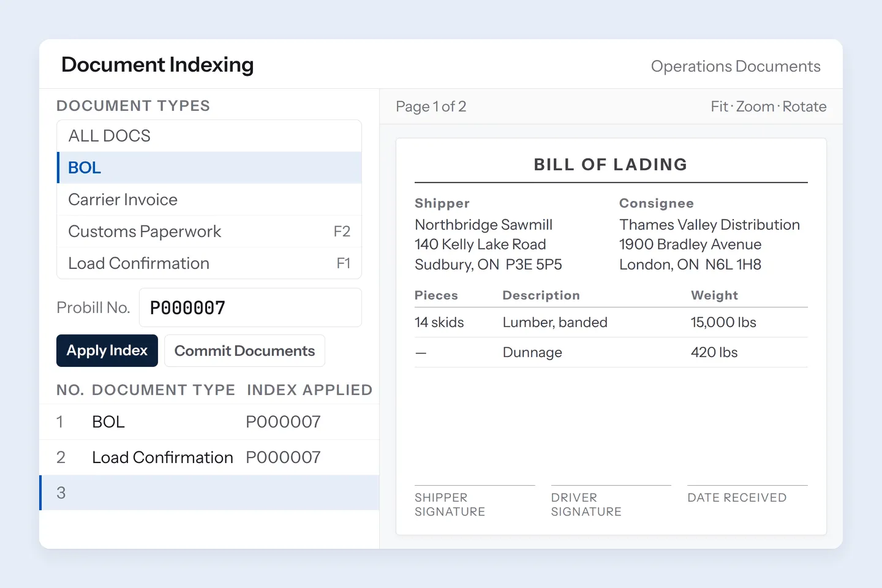This screenshot has height=588, width=882.
Task: Click the INDEX APPLIED column header
Action: click(x=309, y=390)
